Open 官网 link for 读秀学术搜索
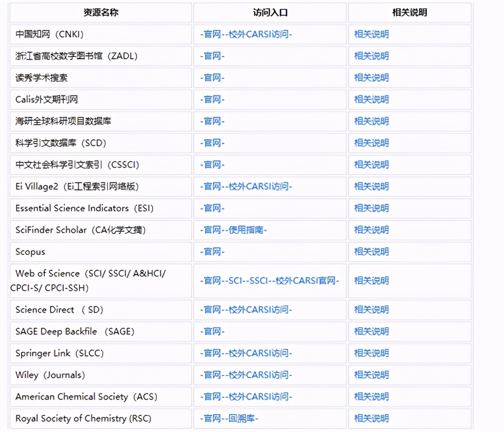 (212, 78)
